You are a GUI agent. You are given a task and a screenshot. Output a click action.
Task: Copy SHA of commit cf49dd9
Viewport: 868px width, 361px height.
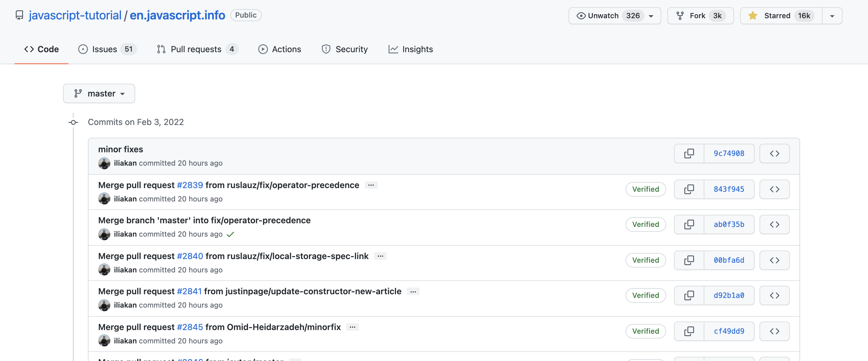(689, 331)
